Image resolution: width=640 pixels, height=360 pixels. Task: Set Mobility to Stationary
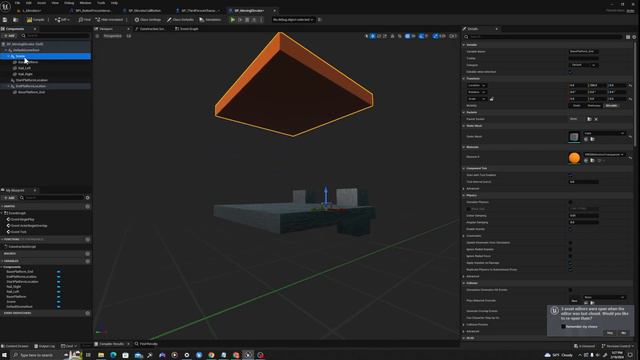[x=594, y=106]
